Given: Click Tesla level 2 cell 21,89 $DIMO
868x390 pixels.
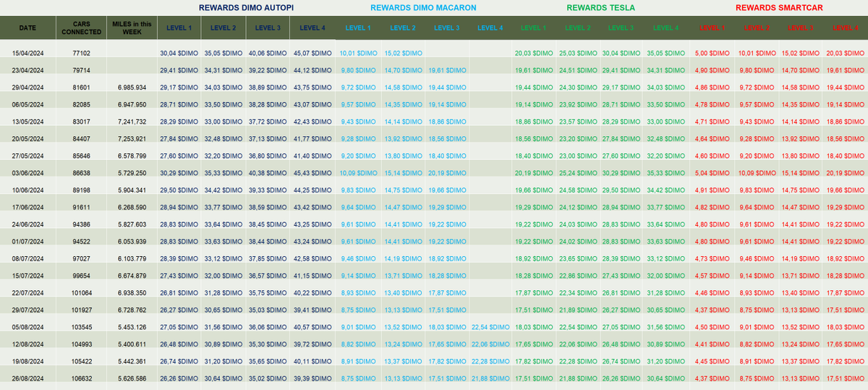Looking at the screenshot, I should tap(577, 309).
